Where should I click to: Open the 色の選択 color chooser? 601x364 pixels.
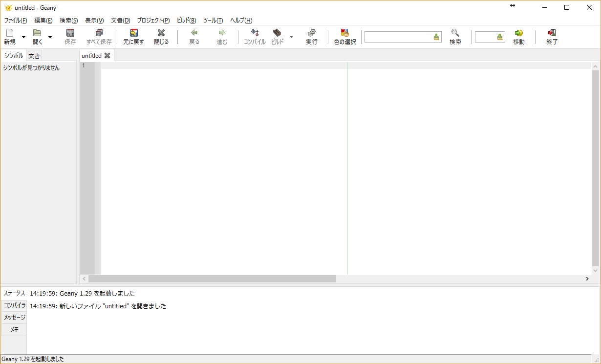click(x=345, y=33)
